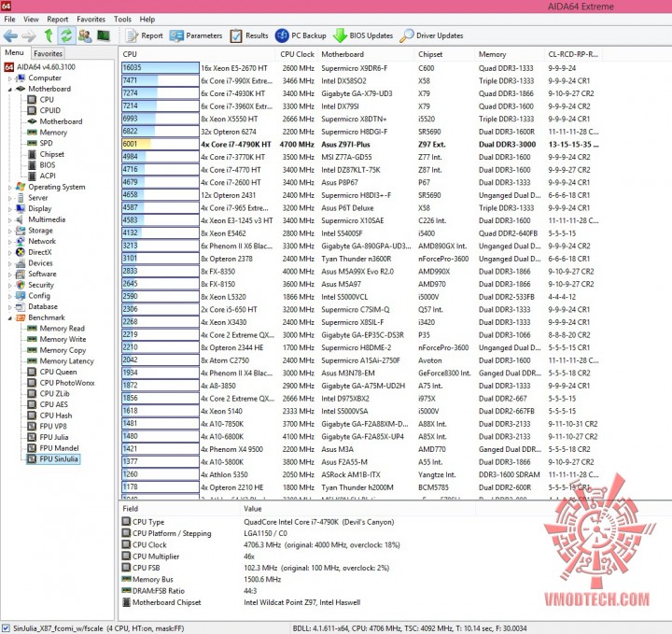Select CPU AES benchmark
Screen dimensions: 672x634
click(53, 404)
